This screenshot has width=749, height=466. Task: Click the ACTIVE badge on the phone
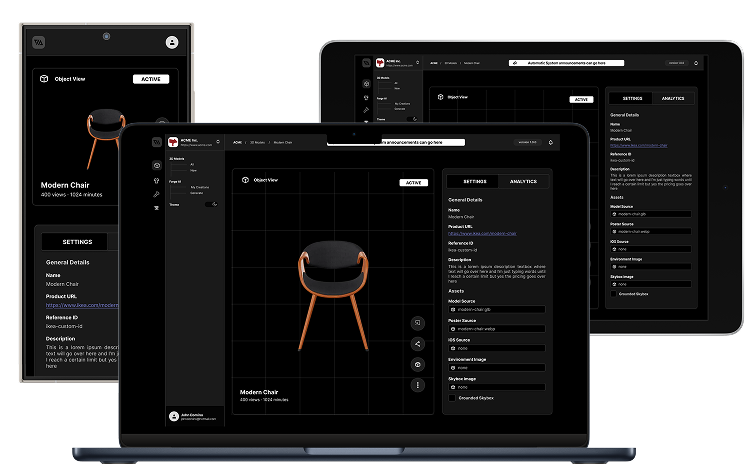tap(151, 79)
